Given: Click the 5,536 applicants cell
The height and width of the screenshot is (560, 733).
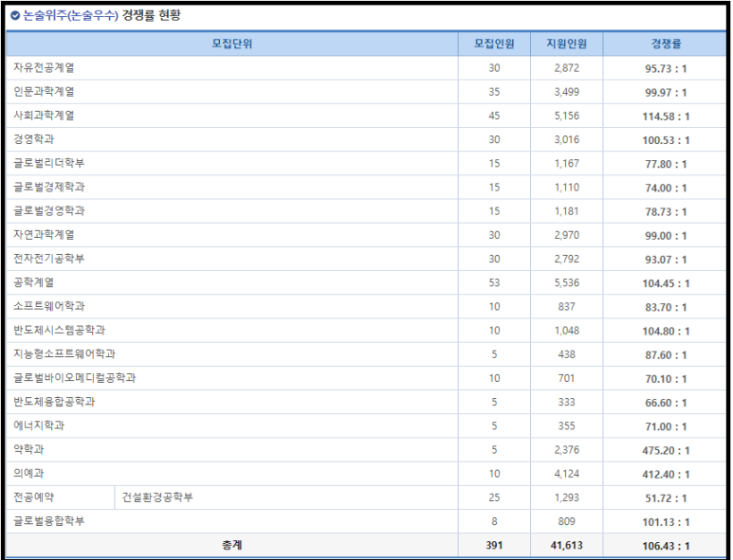Looking at the screenshot, I should (566, 282).
